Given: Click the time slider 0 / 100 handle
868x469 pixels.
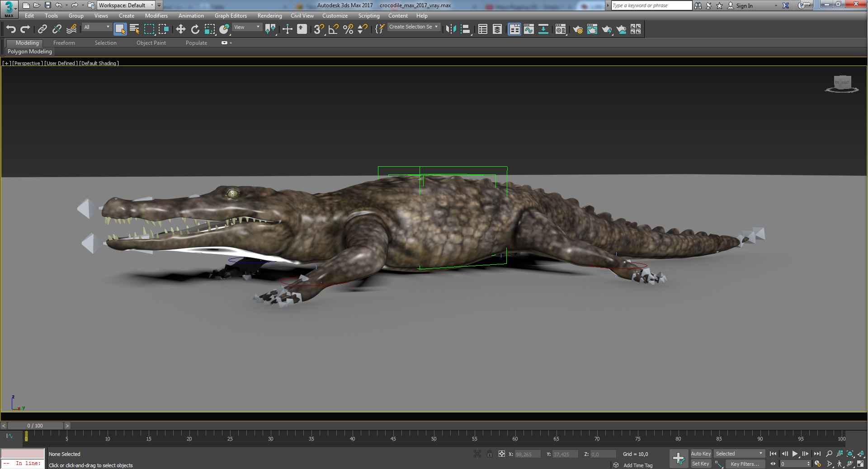Looking at the screenshot, I should click(35, 426).
